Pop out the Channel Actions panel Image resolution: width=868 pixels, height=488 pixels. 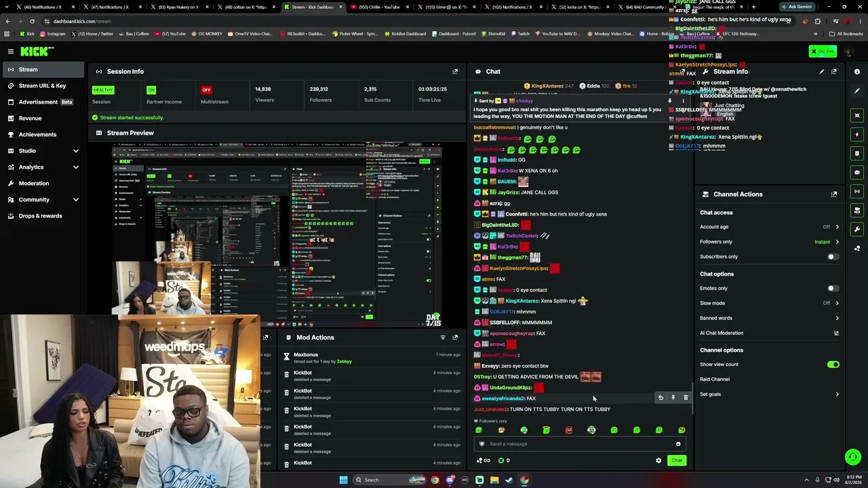click(x=834, y=194)
